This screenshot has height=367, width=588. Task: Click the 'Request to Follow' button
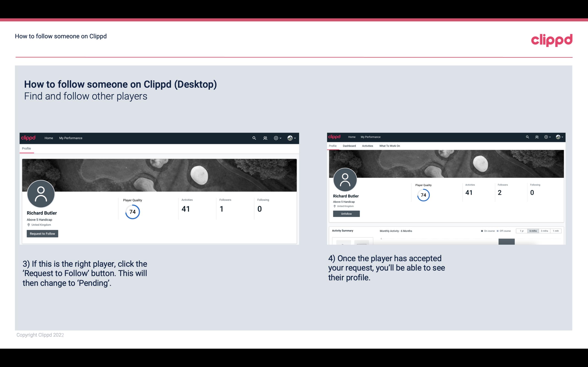point(42,233)
